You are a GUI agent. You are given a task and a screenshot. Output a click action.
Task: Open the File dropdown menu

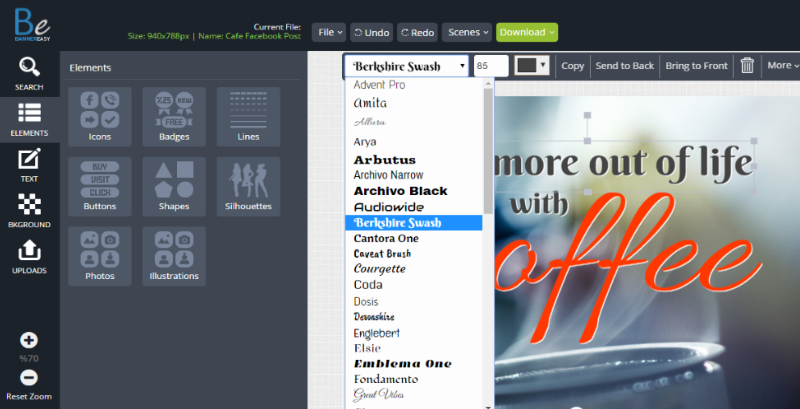[x=329, y=32]
